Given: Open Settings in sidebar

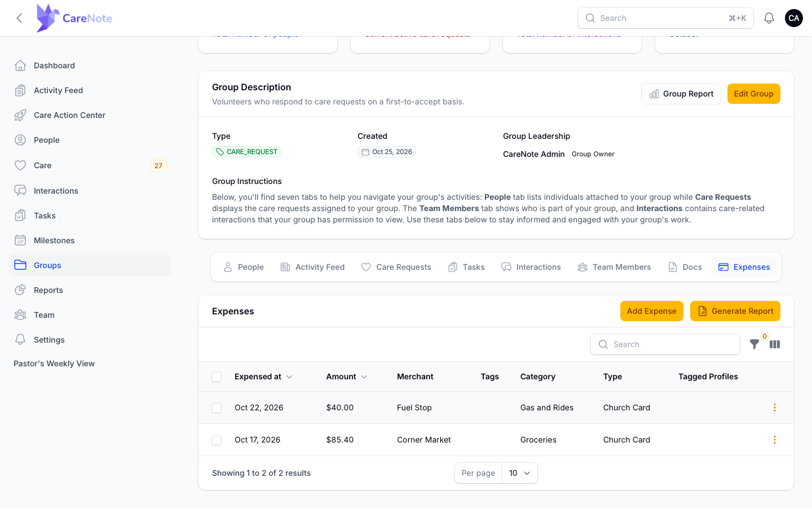Looking at the screenshot, I should click(90, 340).
